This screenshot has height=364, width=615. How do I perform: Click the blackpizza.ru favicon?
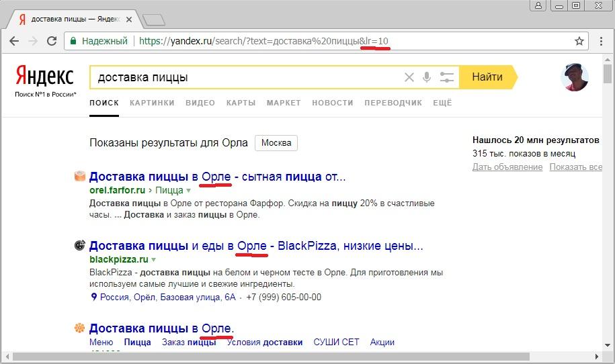(x=79, y=245)
